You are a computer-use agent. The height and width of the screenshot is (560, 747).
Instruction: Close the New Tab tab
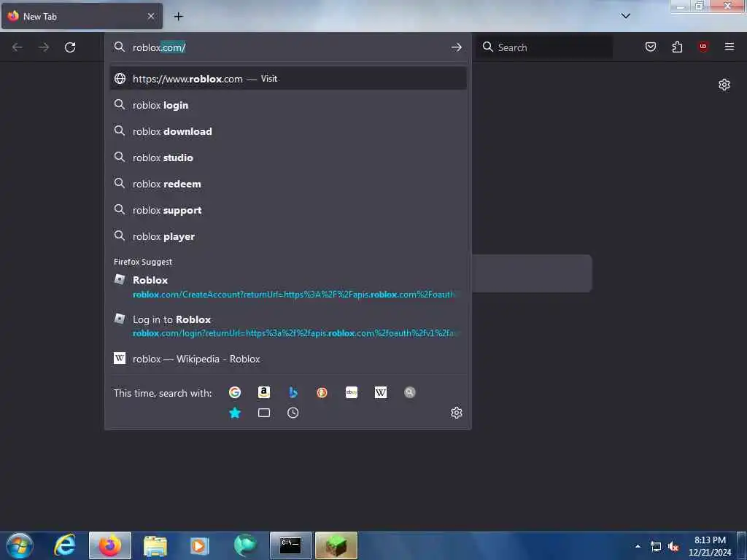point(151,16)
